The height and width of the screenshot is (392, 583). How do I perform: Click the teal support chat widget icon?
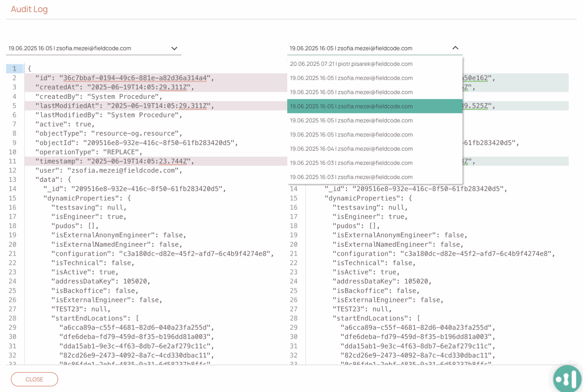point(567,378)
